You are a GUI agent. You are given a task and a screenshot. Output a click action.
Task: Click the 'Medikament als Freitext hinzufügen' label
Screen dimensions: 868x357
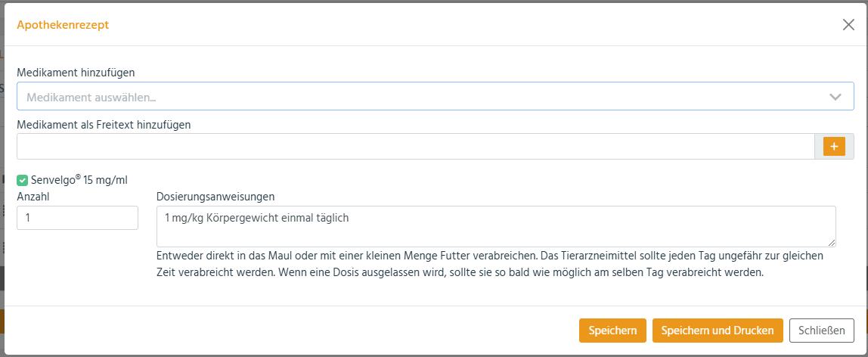pyautogui.click(x=104, y=125)
